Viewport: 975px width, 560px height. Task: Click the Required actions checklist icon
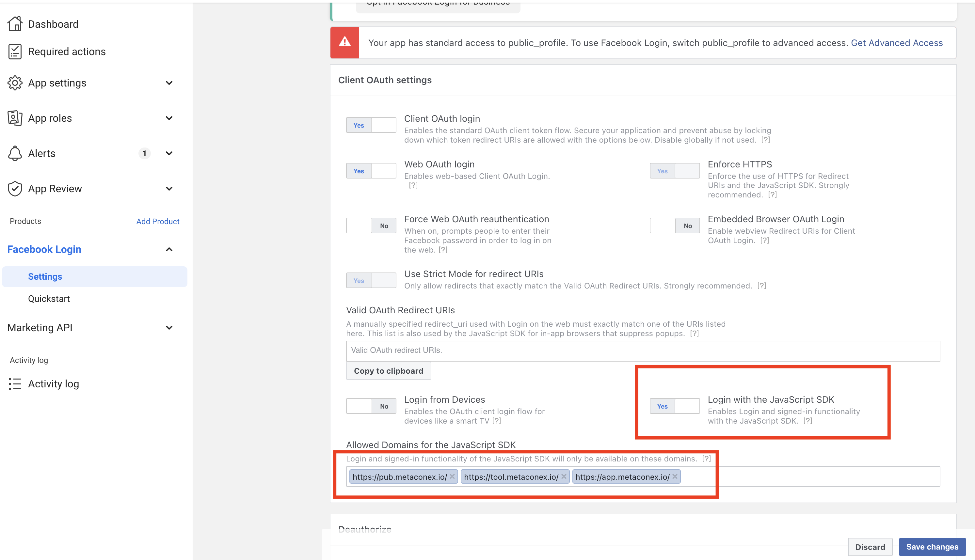(x=15, y=52)
